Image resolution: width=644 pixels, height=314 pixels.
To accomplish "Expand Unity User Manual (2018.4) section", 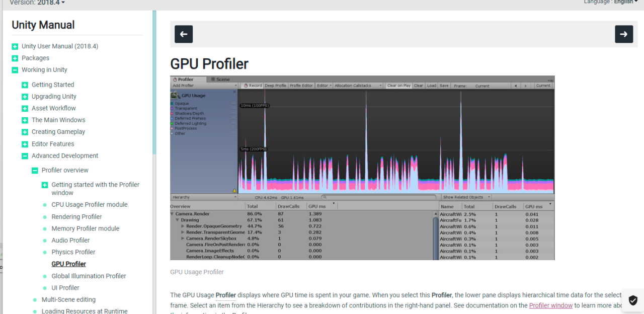I will pos(15,46).
